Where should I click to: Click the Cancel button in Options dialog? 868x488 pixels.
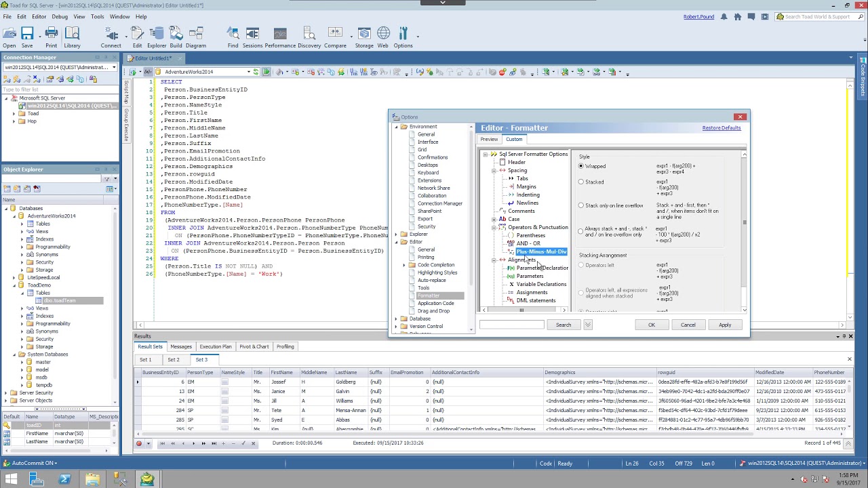tap(688, 325)
